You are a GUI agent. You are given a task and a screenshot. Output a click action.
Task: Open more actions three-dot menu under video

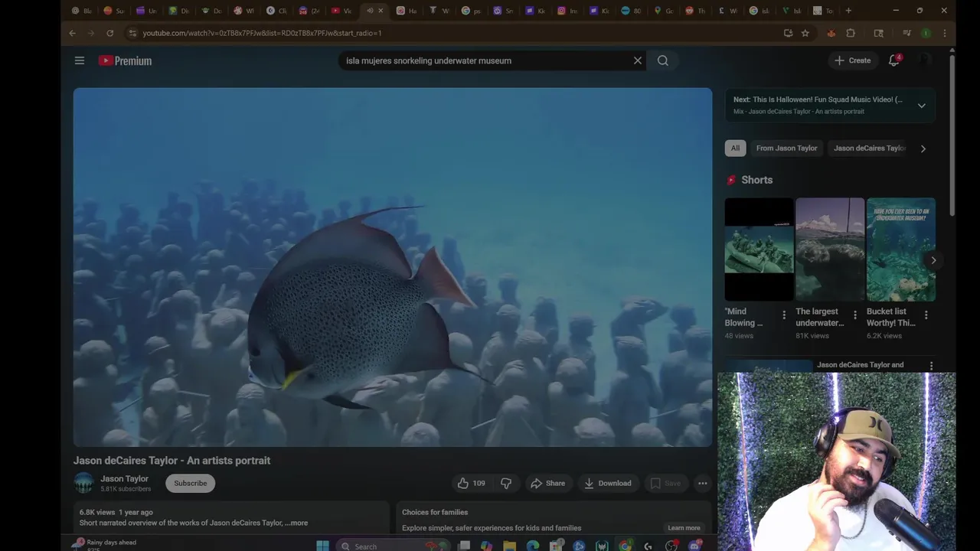point(702,483)
